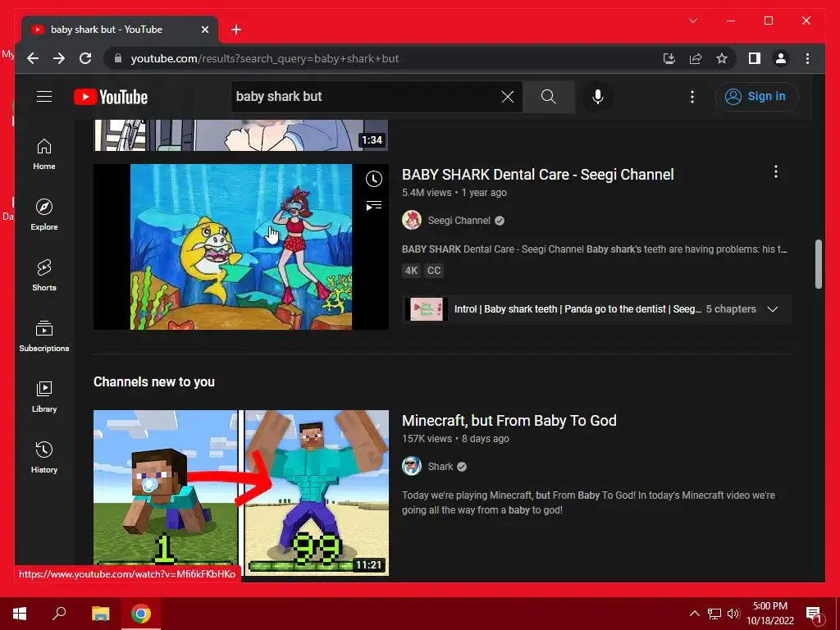The height and width of the screenshot is (630, 840).
Task: Click Shark channel avatar
Action: click(x=412, y=466)
